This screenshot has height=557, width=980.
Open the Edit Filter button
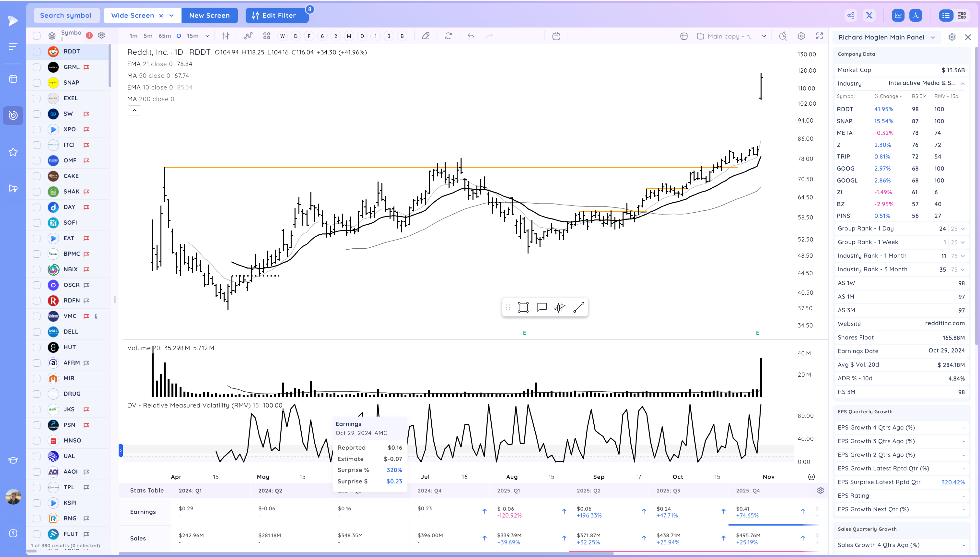pos(277,16)
